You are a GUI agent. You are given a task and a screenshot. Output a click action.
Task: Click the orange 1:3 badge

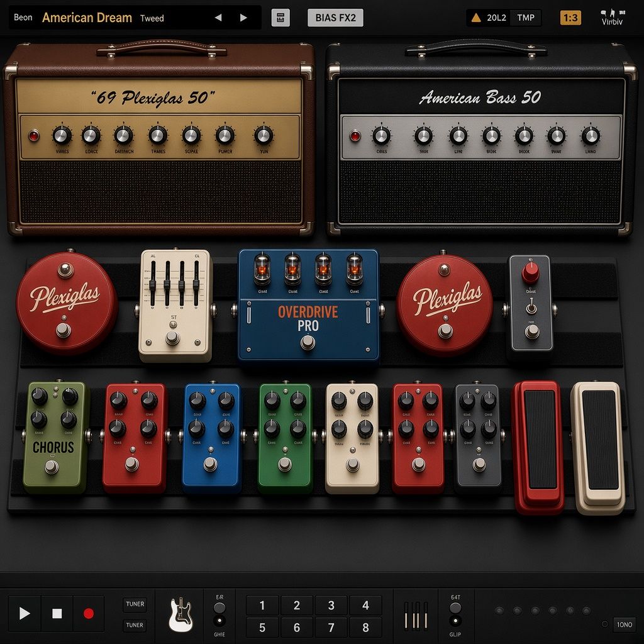[570, 18]
